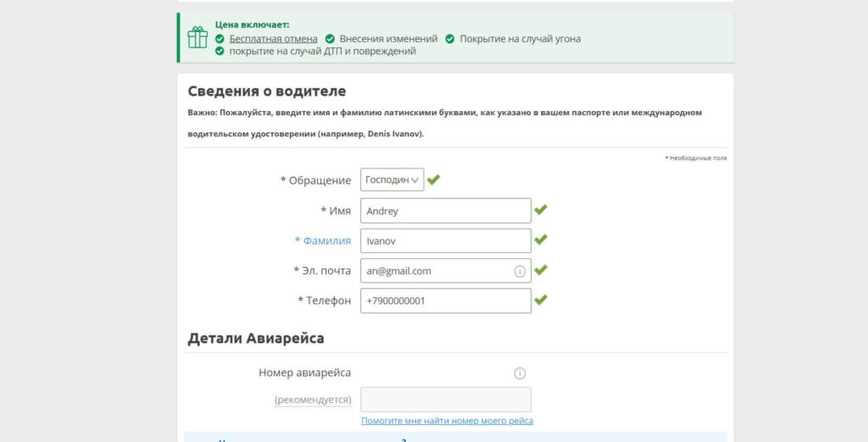The image size is (868, 442).
Task: Open the Бесплатная отмена link
Action: tap(273, 39)
